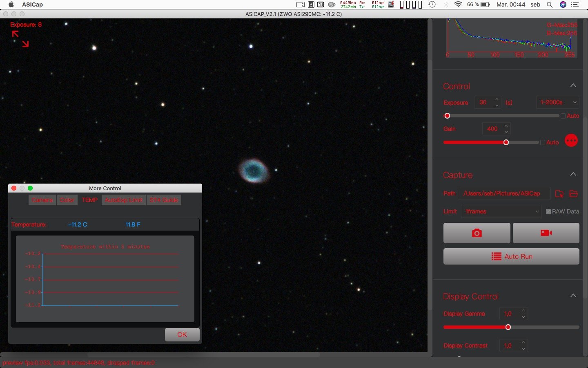Click the Exposure slider handle

click(447, 116)
